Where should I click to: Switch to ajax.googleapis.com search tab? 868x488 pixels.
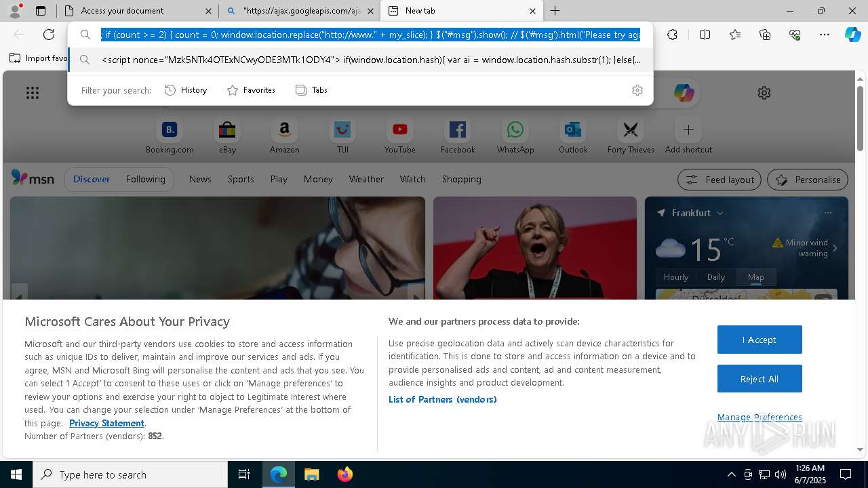(x=300, y=11)
